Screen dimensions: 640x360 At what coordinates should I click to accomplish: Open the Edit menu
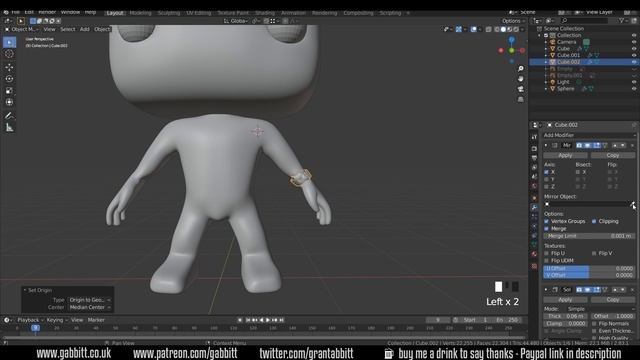29,12
